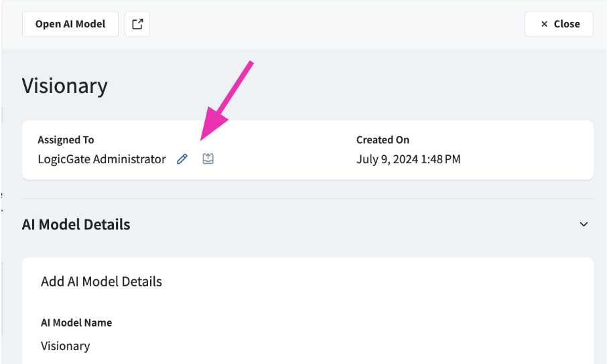Click the Assigned To label
Viewport: 607px width, 364px height.
click(66, 140)
